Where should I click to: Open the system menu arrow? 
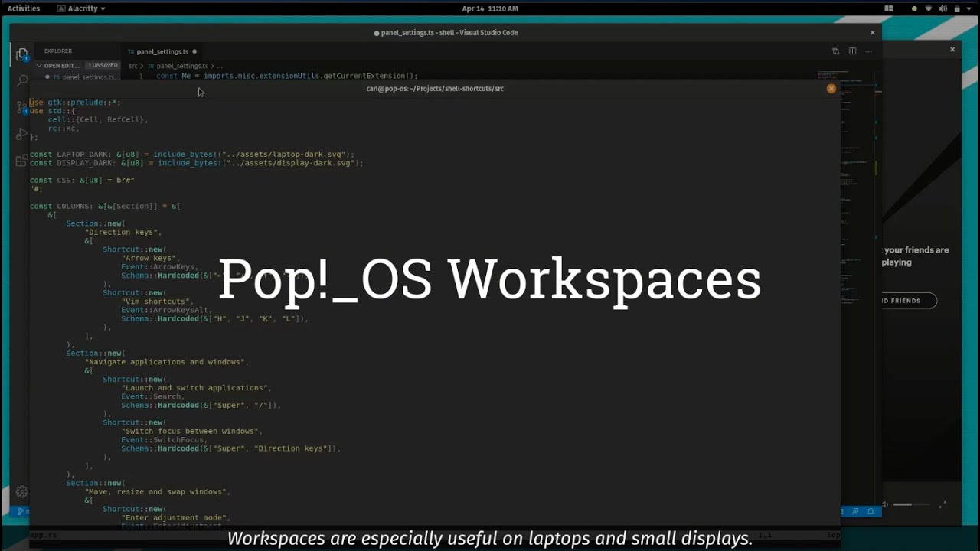coord(970,9)
